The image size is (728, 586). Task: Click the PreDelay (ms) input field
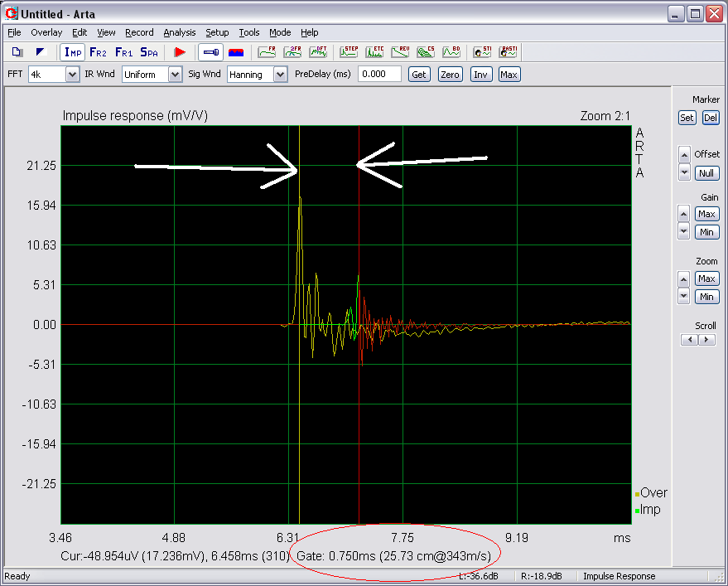pos(379,74)
